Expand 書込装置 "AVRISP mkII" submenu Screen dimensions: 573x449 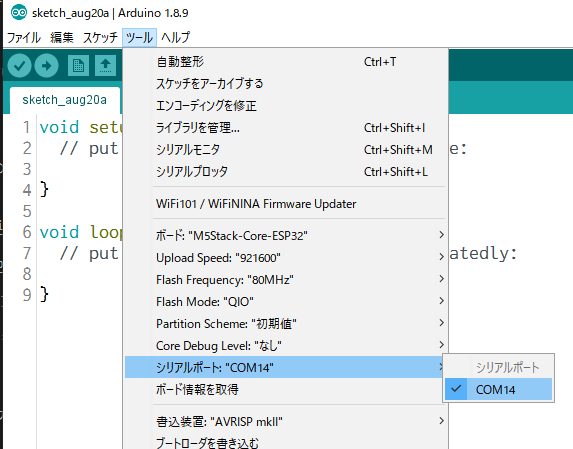(285, 422)
